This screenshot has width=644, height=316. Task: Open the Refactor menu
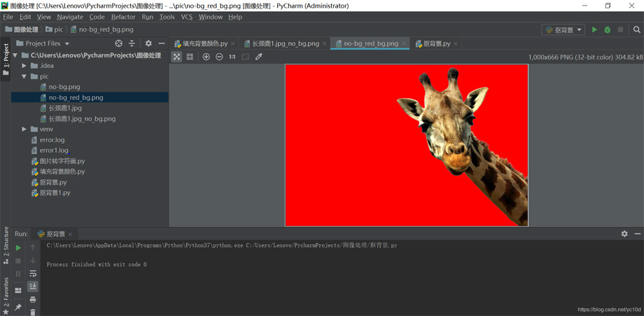pyautogui.click(x=123, y=17)
